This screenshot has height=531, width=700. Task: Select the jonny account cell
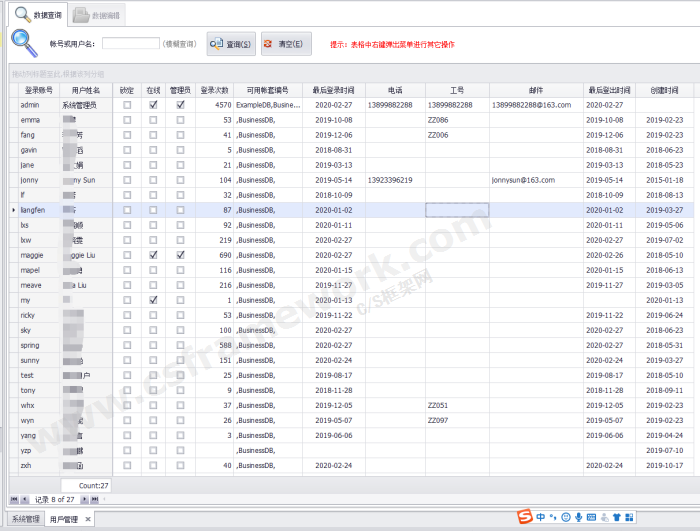(39, 180)
